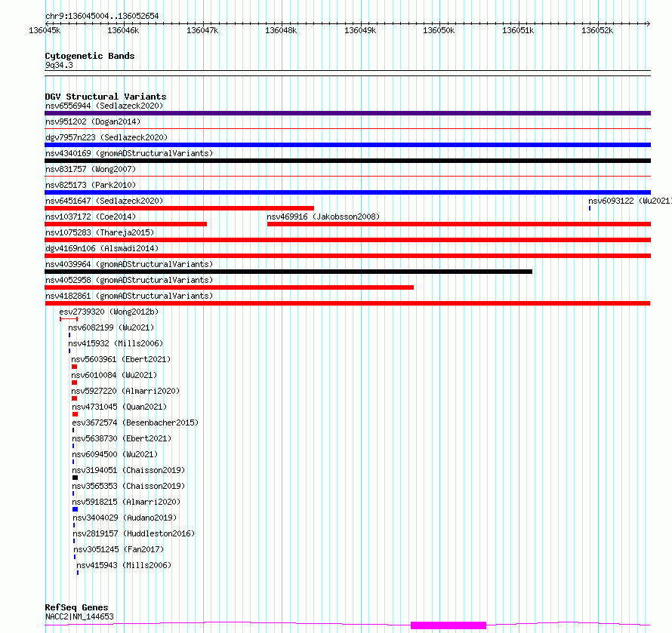Open the nsv3404029 (Audano2019) label

point(125,518)
